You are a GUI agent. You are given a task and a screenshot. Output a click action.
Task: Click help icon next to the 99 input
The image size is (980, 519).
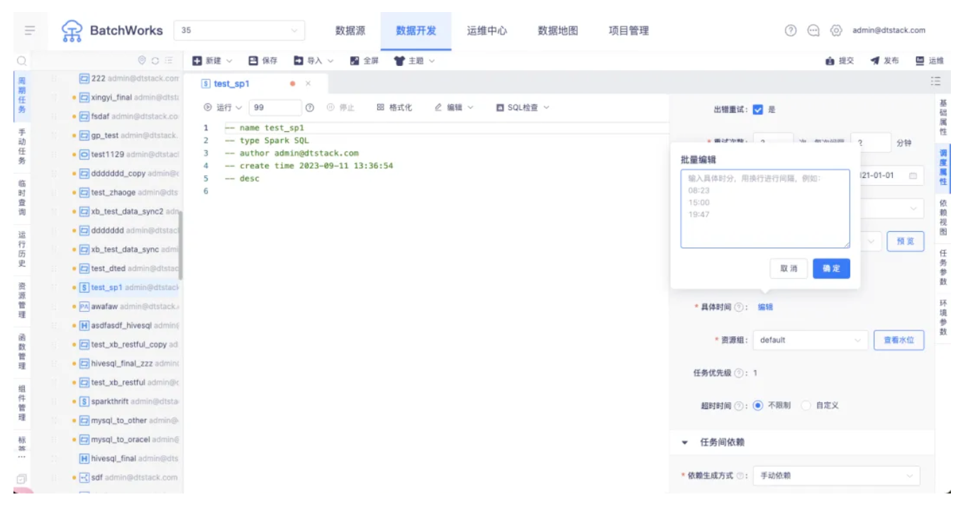(x=309, y=108)
